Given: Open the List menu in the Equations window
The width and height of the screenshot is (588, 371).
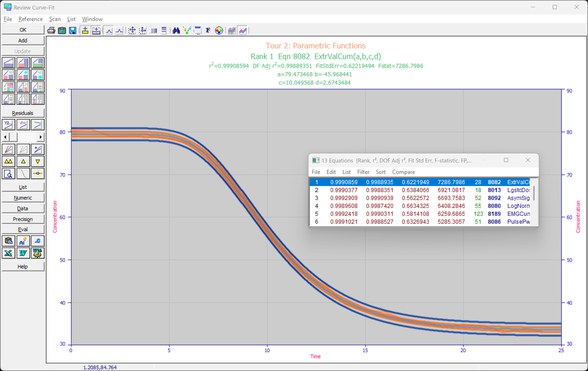Looking at the screenshot, I should pos(346,172).
